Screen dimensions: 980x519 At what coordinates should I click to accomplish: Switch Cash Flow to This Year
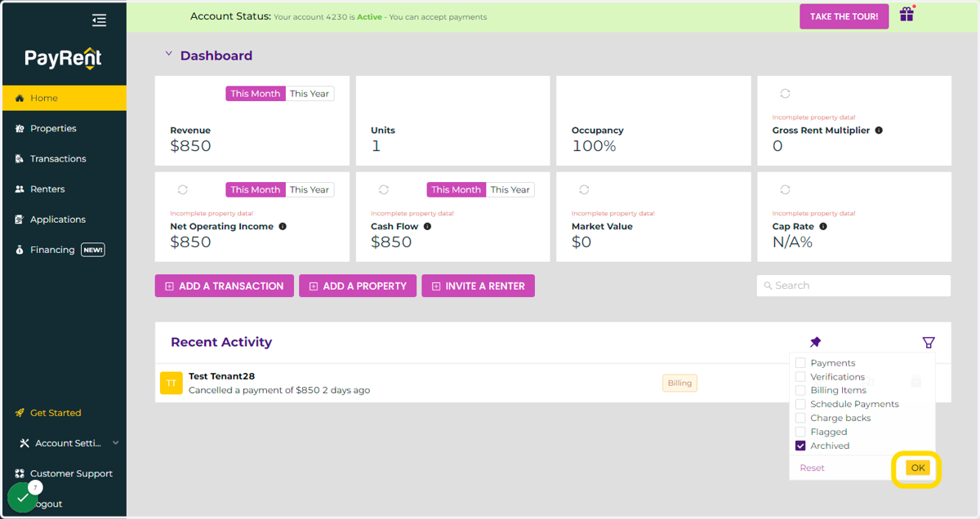[510, 189]
